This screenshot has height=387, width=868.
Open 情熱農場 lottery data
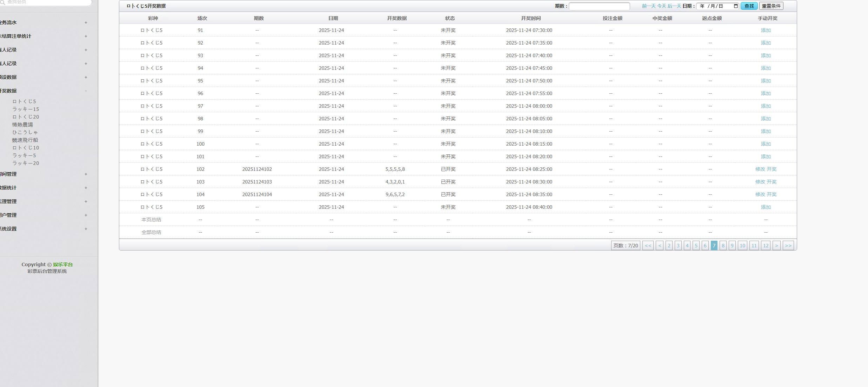[x=22, y=125]
